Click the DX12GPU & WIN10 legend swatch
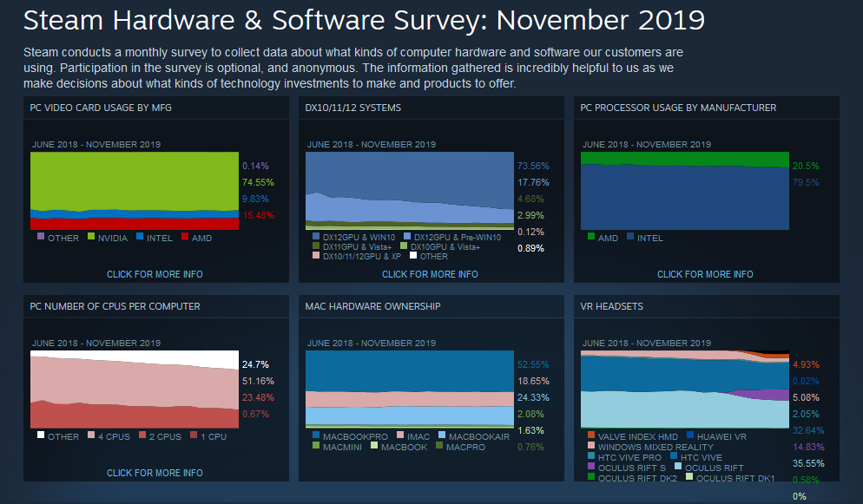863x504 pixels. pos(316,236)
